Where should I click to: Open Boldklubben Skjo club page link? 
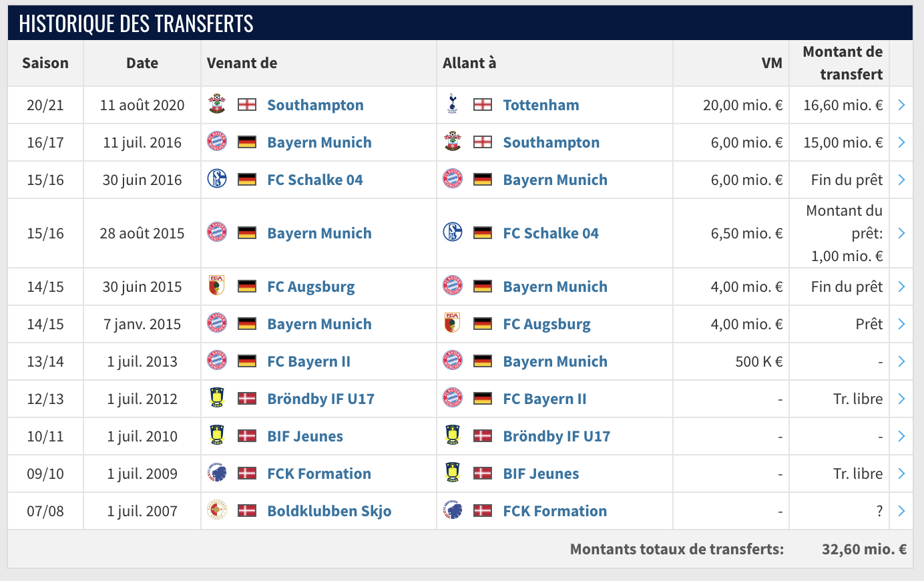pos(329,511)
